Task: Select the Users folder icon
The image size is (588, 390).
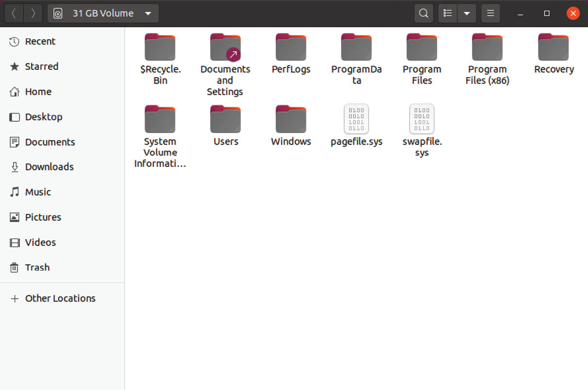Action: coord(225,120)
